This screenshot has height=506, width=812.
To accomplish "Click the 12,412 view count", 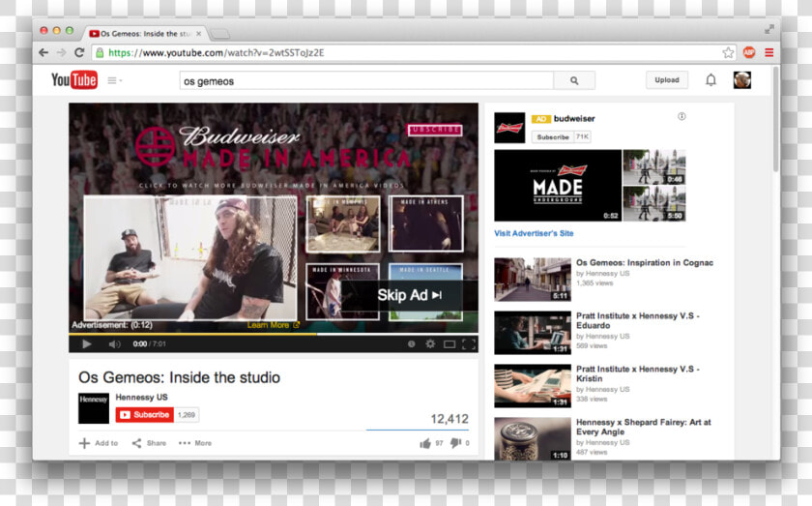I will pyautogui.click(x=449, y=419).
